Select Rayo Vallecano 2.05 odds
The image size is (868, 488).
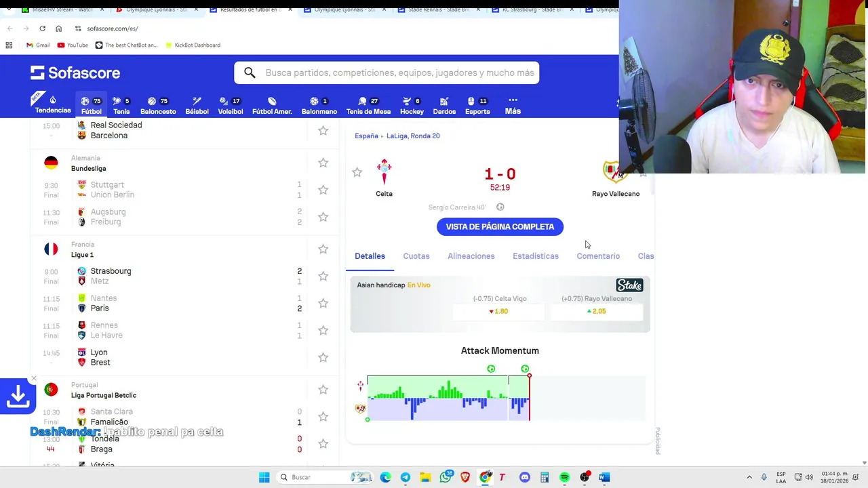point(597,311)
